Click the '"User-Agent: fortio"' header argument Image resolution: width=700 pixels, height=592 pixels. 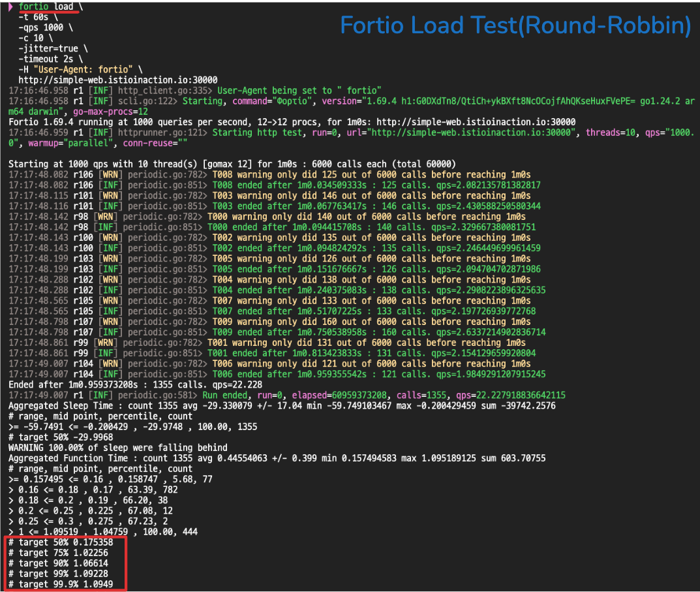click(x=83, y=70)
